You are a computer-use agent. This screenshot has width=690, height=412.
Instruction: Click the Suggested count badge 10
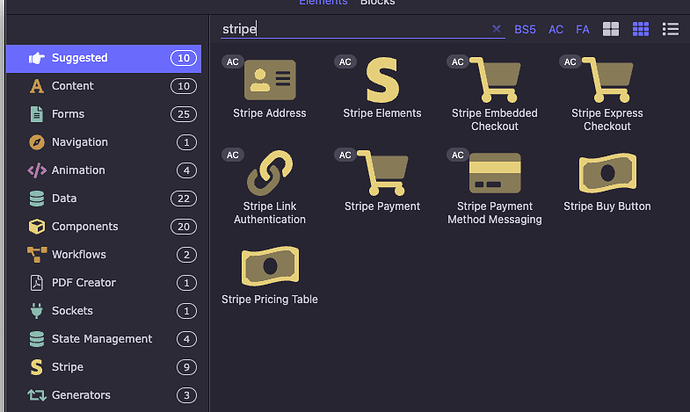point(184,58)
